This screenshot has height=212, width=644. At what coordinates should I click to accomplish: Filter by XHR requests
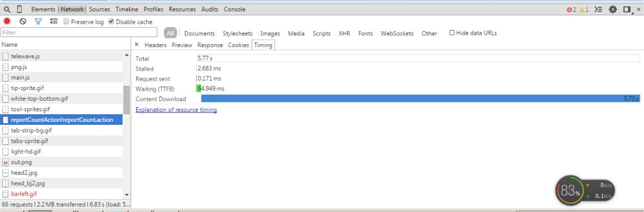tap(344, 34)
